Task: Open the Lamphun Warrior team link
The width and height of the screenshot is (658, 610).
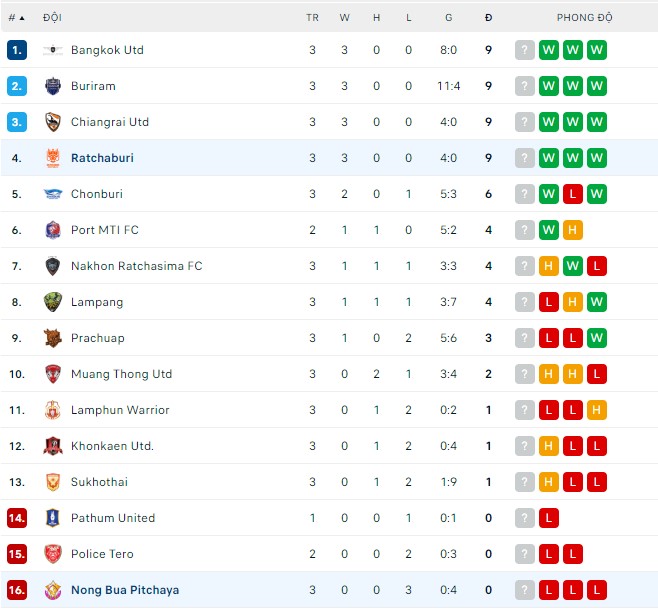Action: [x=120, y=410]
